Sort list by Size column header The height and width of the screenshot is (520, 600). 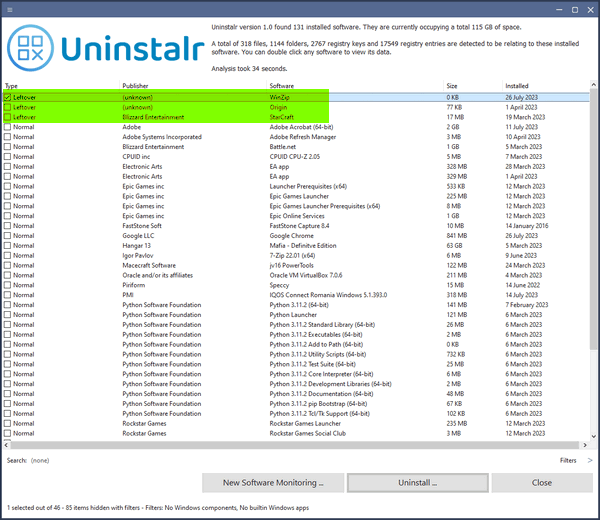coord(452,86)
